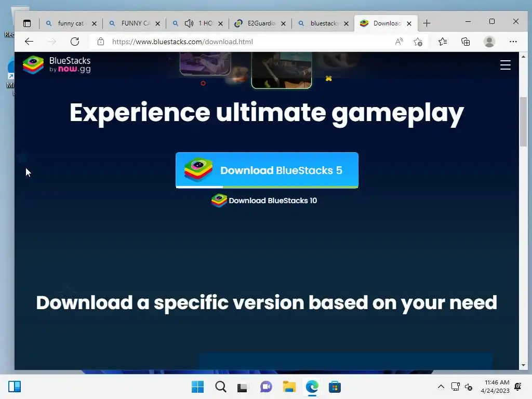
Task: Open Collections panel
Action: (x=465, y=42)
